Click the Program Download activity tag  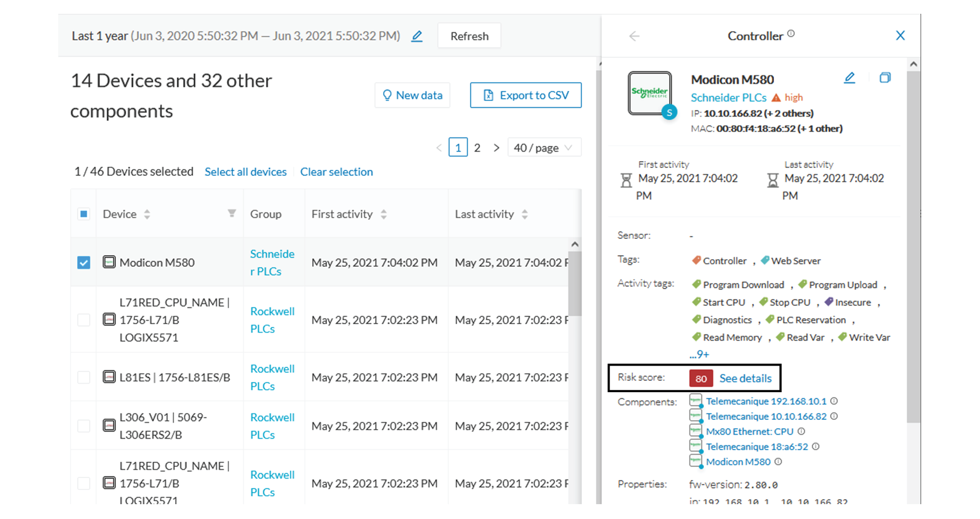click(x=738, y=285)
